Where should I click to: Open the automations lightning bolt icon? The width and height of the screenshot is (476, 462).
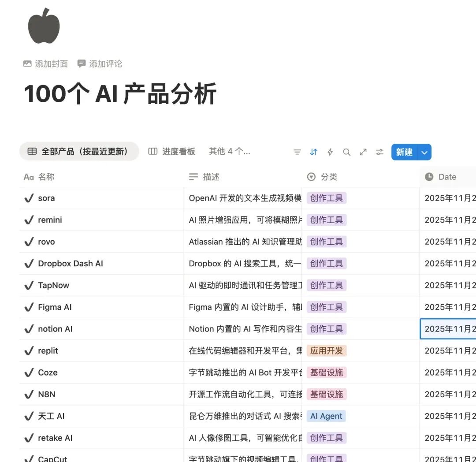(x=330, y=152)
